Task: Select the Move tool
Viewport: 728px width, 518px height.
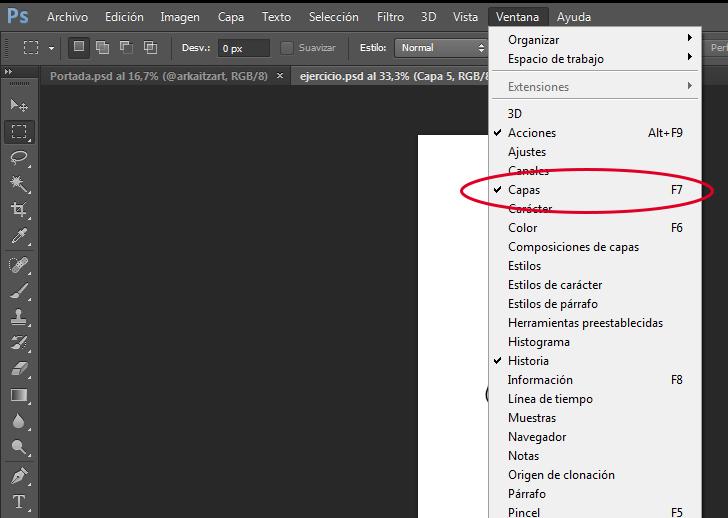Action: point(19,105)
